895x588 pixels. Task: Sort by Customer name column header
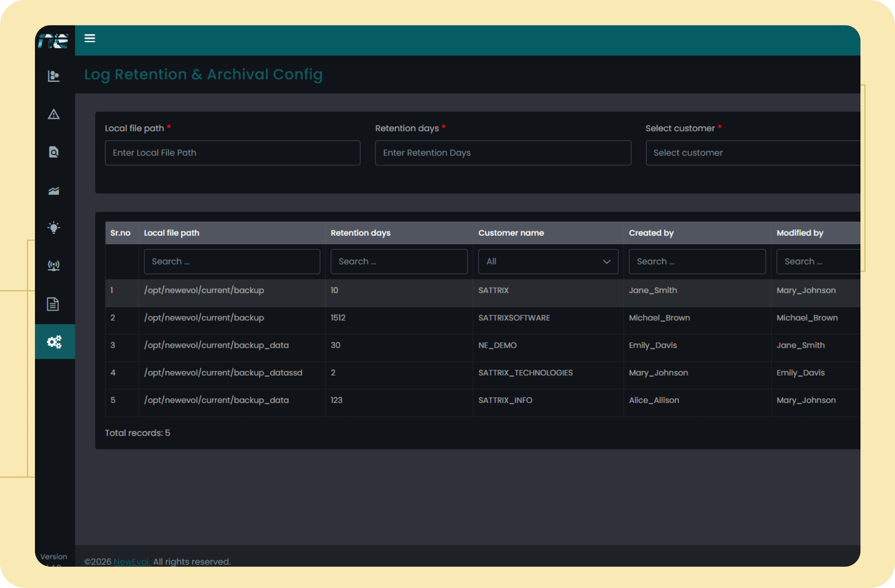click(x=511, y=233)
